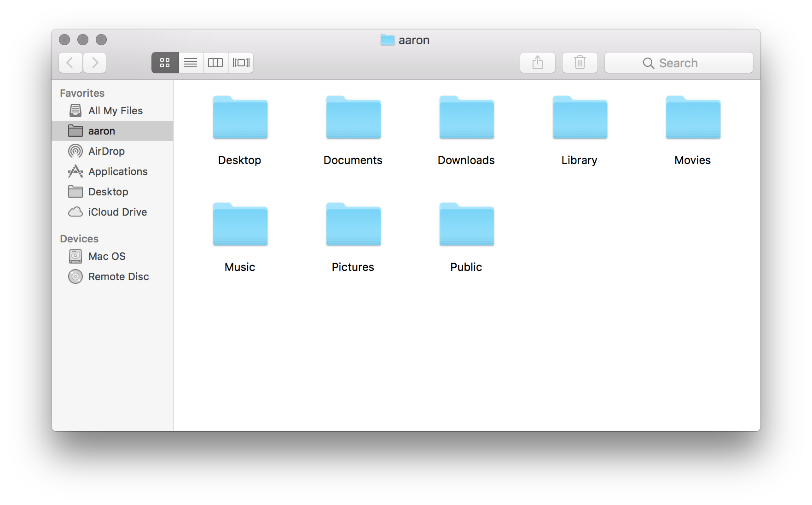
Task: Select the Desktop folder icon in main pane
Action: (240, 117)
